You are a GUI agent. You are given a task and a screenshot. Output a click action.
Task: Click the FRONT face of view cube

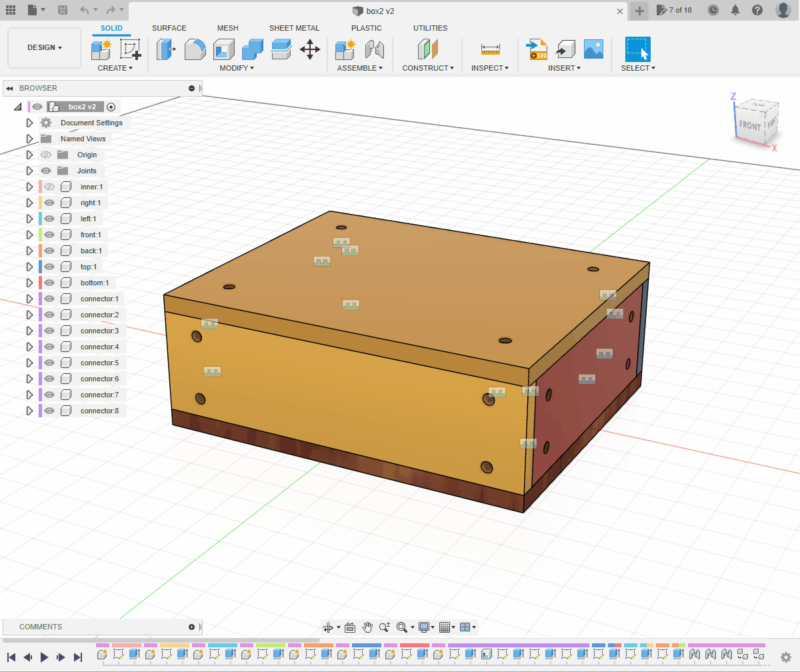pyautogui.click(x=749, y=125)
